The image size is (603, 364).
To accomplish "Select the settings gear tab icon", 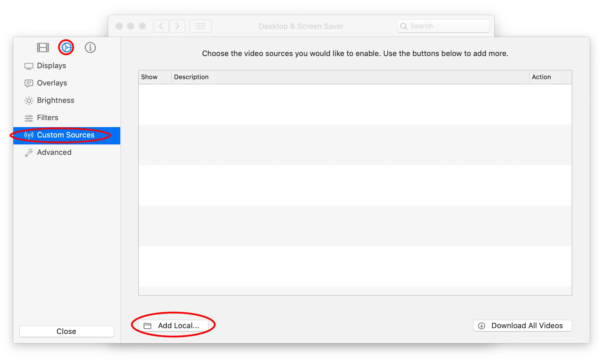I will pos(66,47).
